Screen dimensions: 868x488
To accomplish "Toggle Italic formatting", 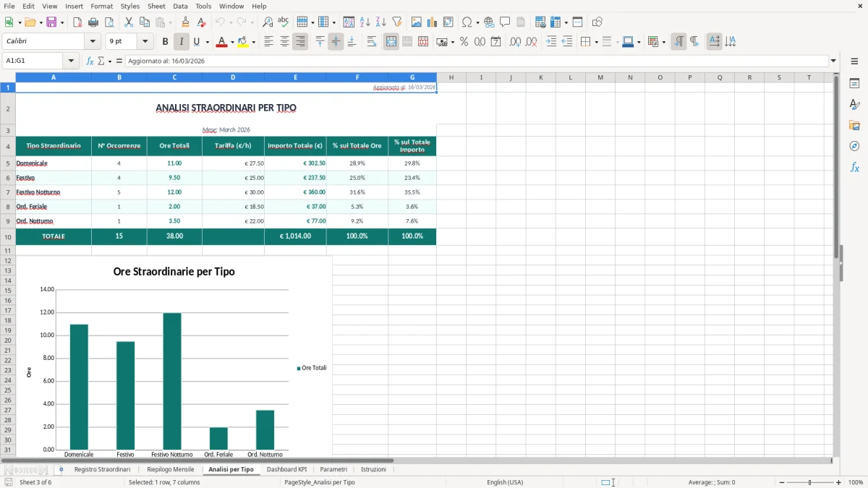I will click(x=182, y=42).
